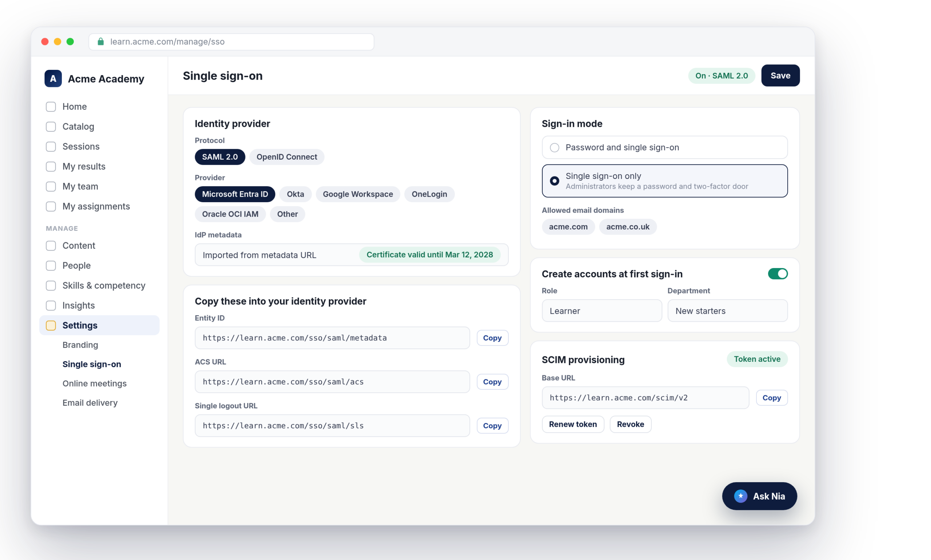Go to Settings in sidebar
The width and height of the screenshot is (931, 560).
(x=99, y=325)
